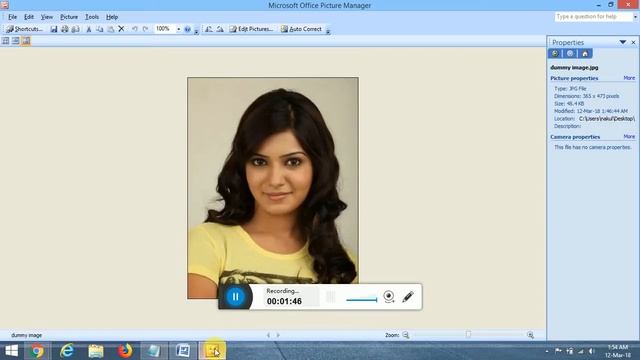Open the Windows Start button
640x360 pixels.
pyautogui.click(x=11, y=351)
